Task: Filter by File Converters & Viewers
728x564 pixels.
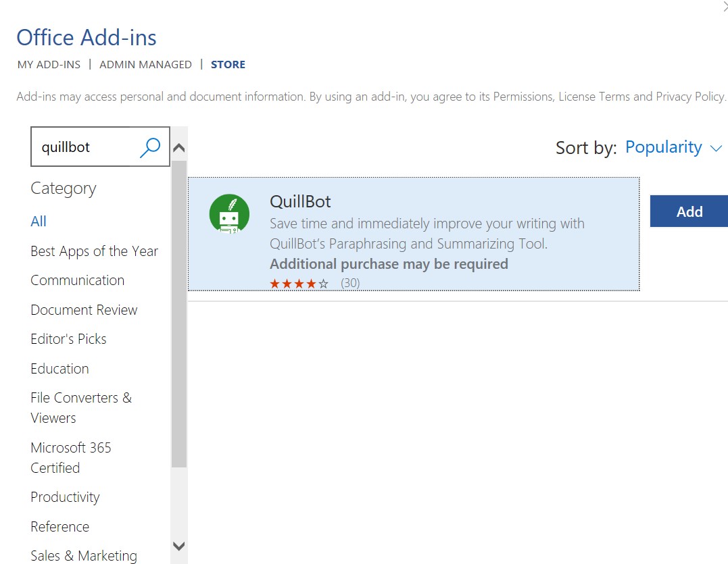Action: click(x=81, y=408)
